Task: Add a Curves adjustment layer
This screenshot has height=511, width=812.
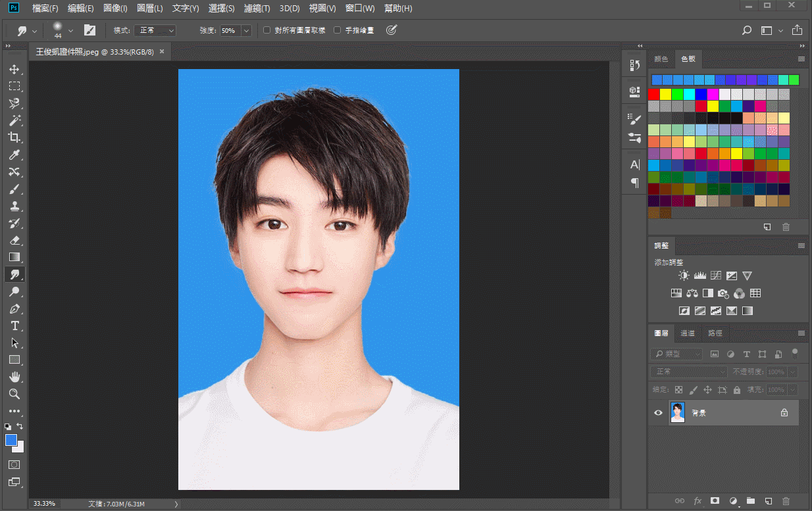Action: click(x=716, y=276)
